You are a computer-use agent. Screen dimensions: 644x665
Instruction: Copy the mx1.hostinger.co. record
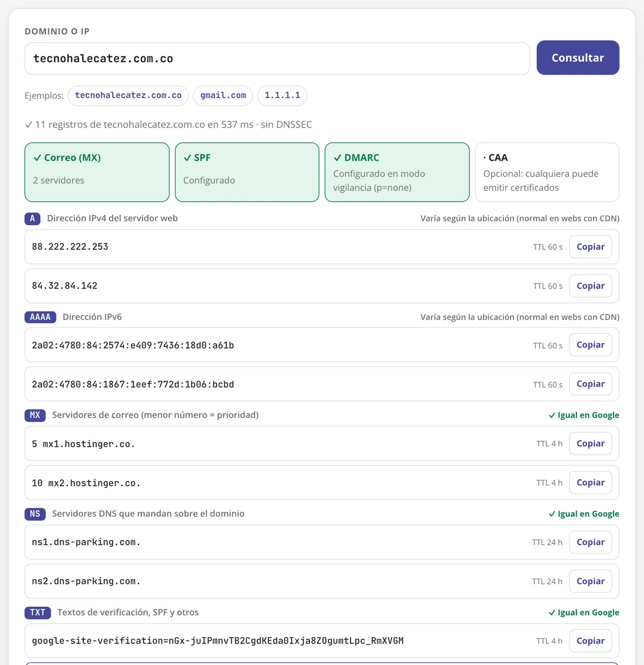[590, 444]
